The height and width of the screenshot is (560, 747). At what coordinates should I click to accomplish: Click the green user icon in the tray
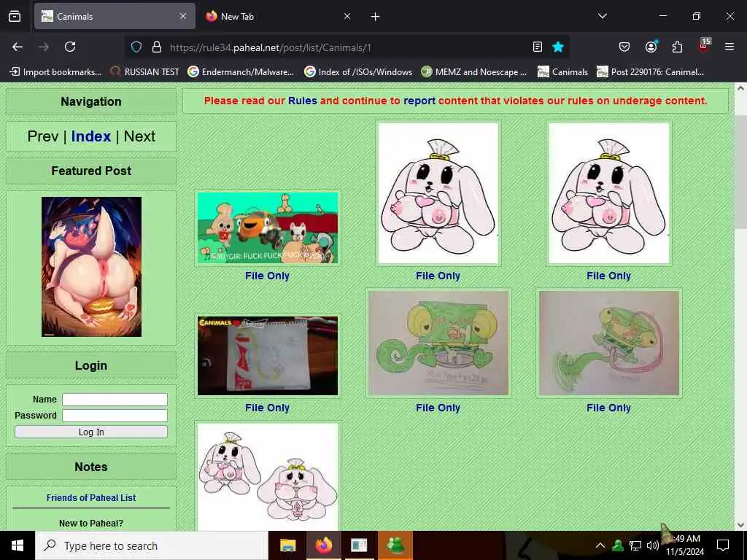point(618,545)
